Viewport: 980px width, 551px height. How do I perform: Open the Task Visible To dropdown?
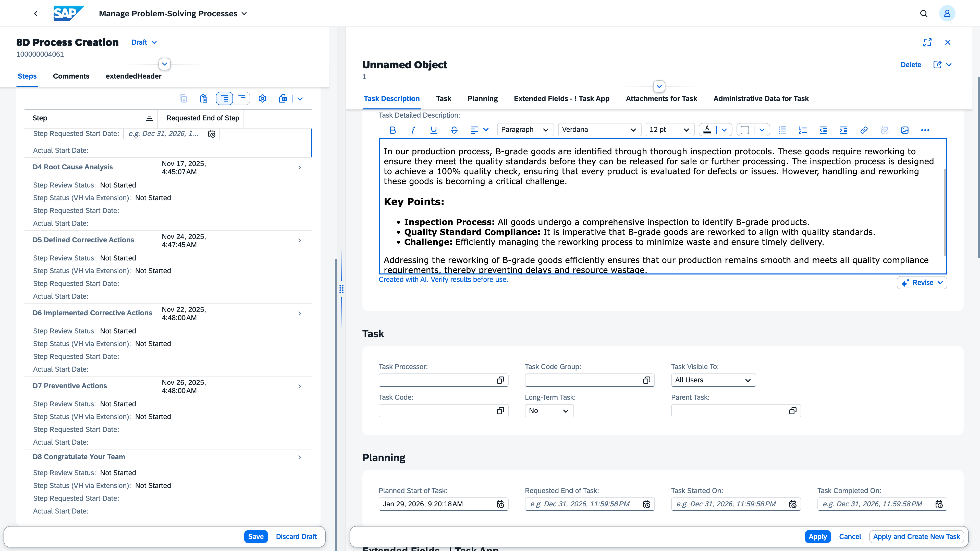point(713,380)
